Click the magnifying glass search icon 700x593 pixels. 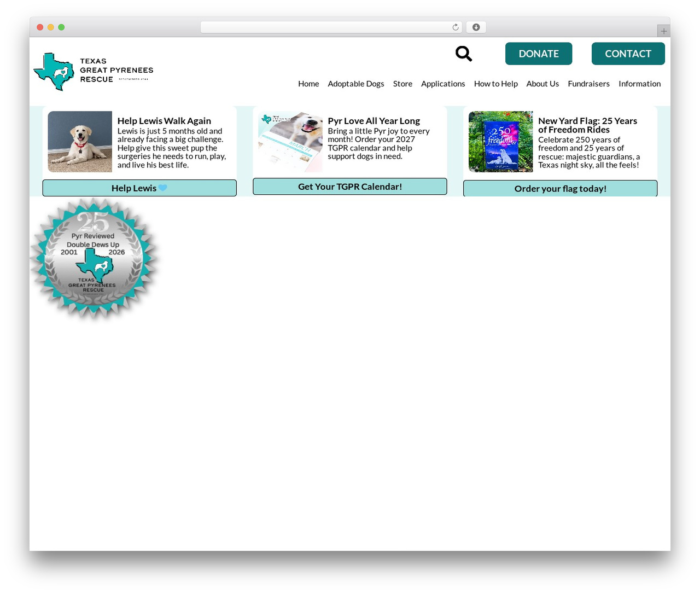pyautogui.click(x=464, y=54)
